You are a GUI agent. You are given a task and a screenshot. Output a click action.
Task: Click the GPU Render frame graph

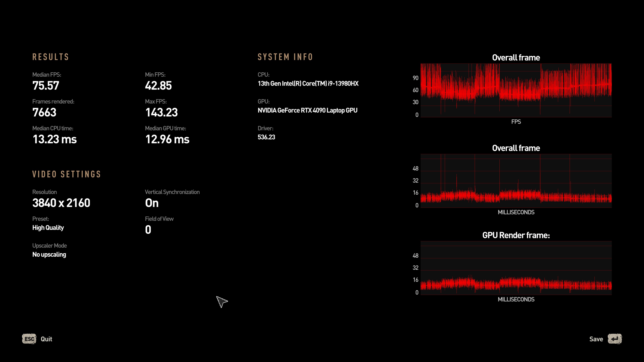click(516, 268)
